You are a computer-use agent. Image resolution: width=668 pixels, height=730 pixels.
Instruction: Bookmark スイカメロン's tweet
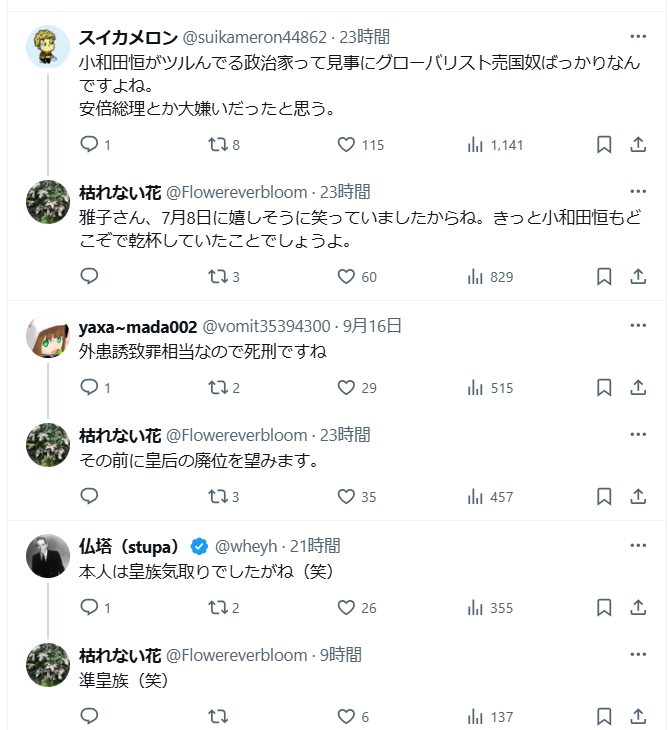click(604, 145)
